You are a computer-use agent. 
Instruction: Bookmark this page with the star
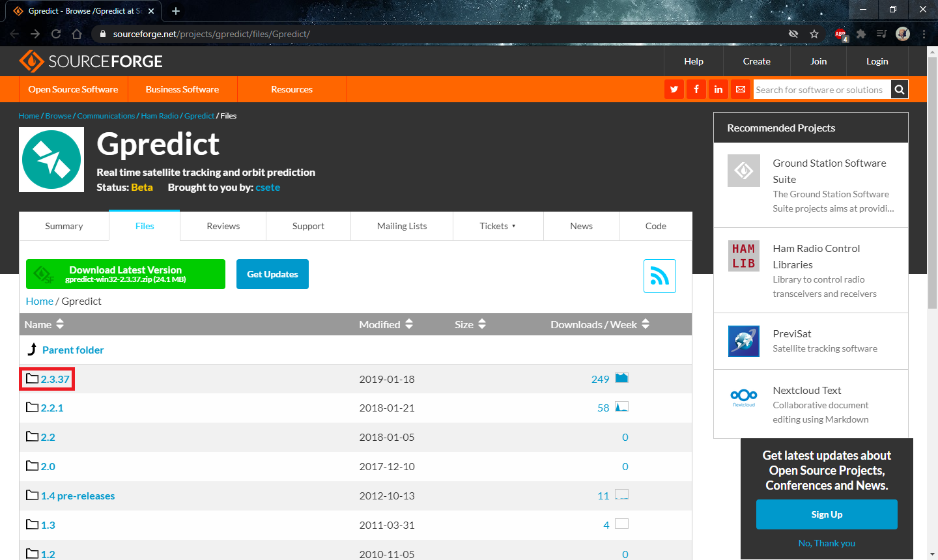(814, 34)
